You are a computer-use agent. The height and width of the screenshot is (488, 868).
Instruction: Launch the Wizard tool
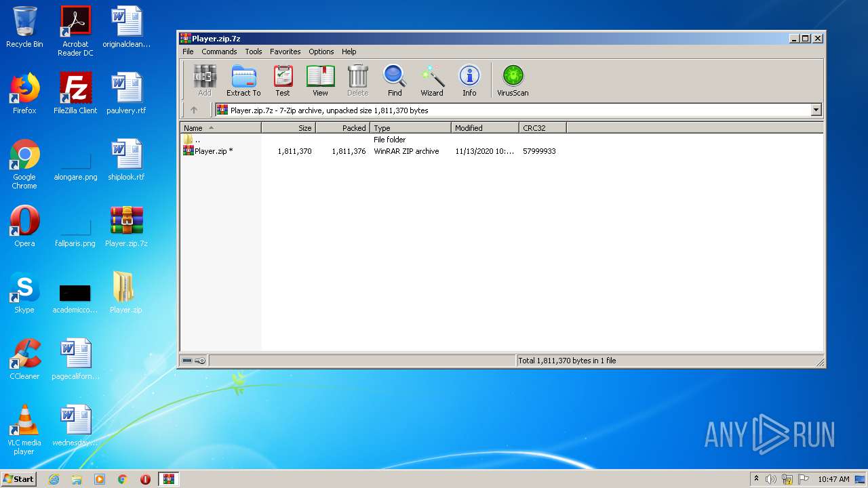(432, 81)
